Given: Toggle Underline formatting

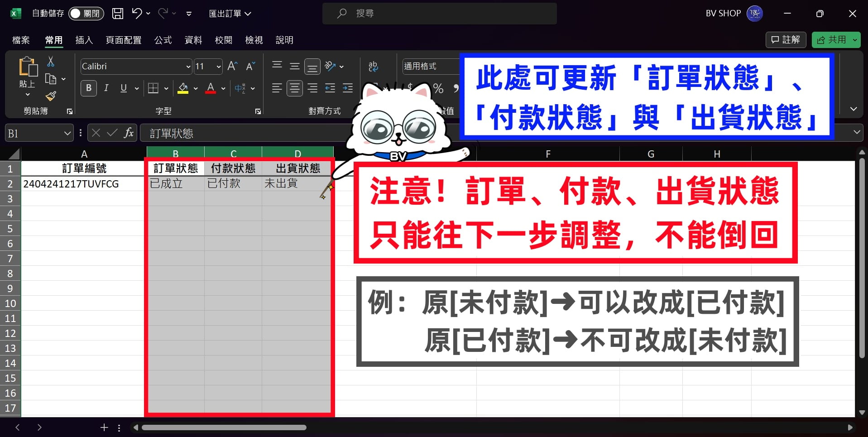Looking at the screenshot, I should (124, 88).
